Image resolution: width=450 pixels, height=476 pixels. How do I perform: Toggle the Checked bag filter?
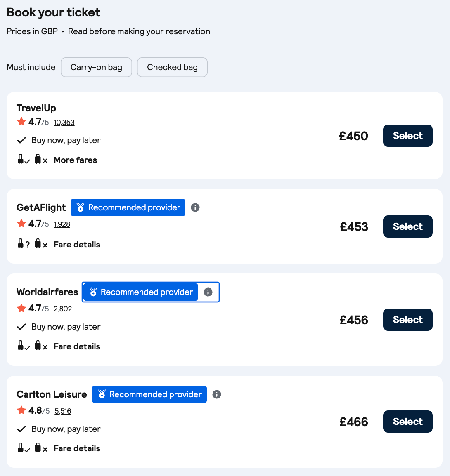tap(172, 67)
